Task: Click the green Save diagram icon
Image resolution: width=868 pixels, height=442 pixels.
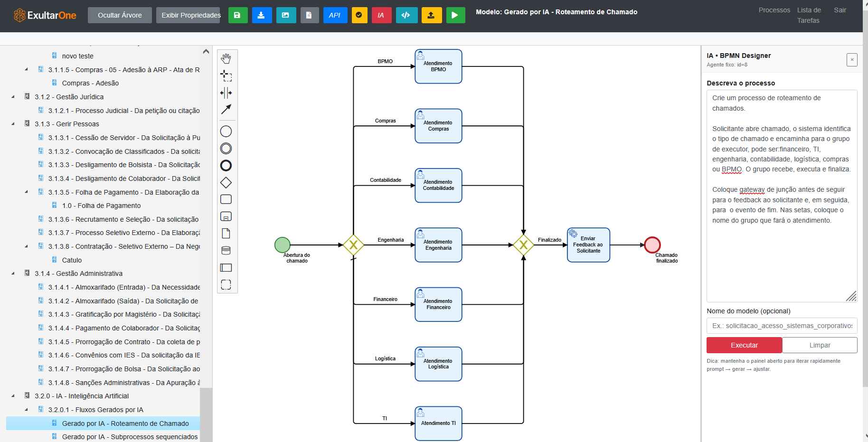Action: (x=238, y=15)
